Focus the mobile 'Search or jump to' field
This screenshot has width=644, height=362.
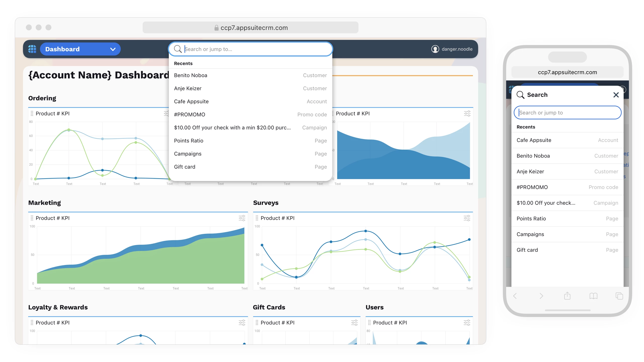point(567,113)
